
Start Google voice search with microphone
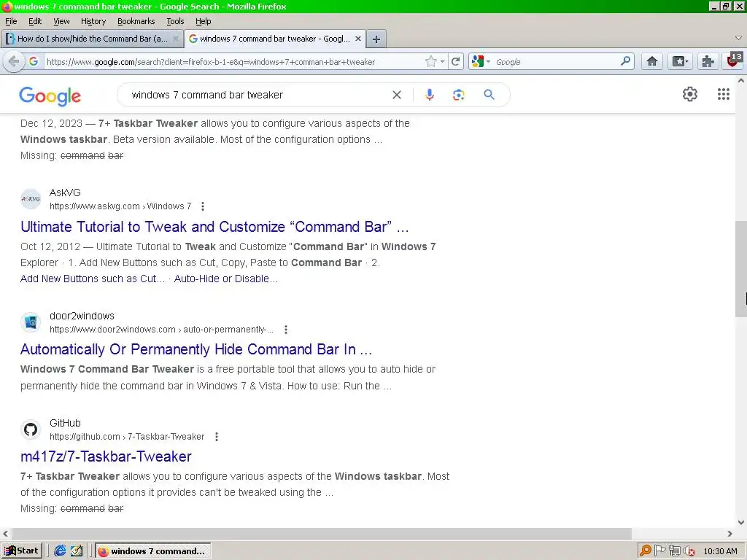tap(429, 95)
